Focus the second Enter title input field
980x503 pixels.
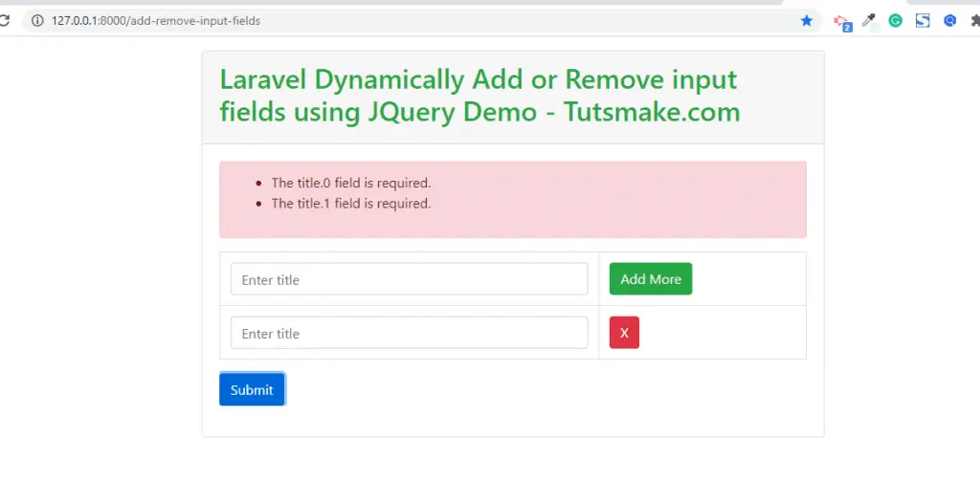(409, 333)
